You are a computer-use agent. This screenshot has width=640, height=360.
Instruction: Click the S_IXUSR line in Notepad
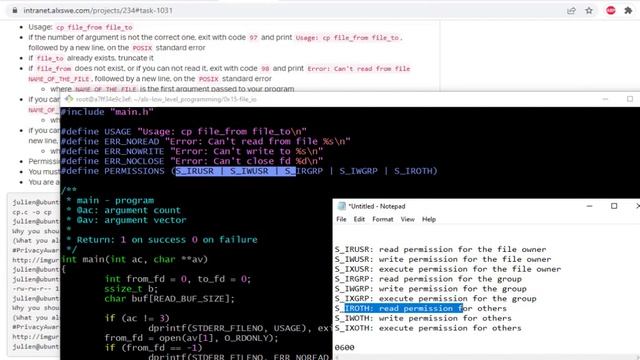coord(448,269)
